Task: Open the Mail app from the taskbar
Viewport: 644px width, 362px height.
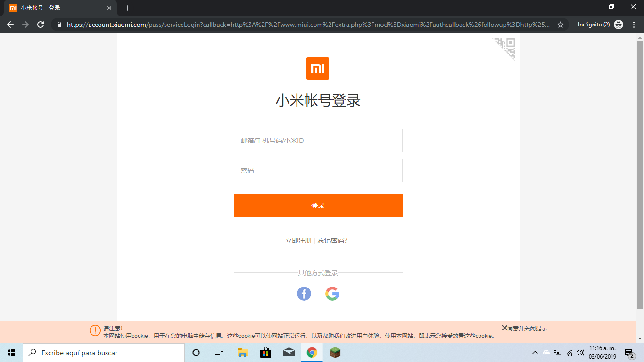Action: [x=289, y=353]
